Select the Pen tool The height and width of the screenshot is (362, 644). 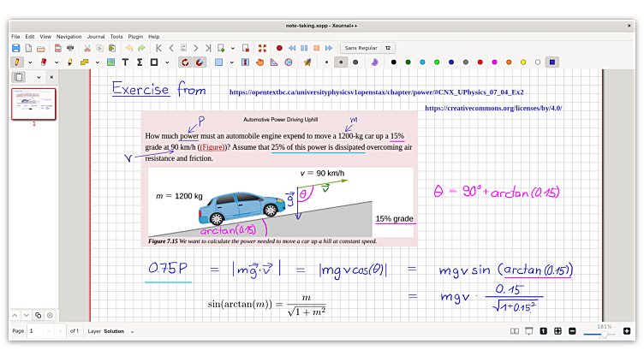[17, 62]
